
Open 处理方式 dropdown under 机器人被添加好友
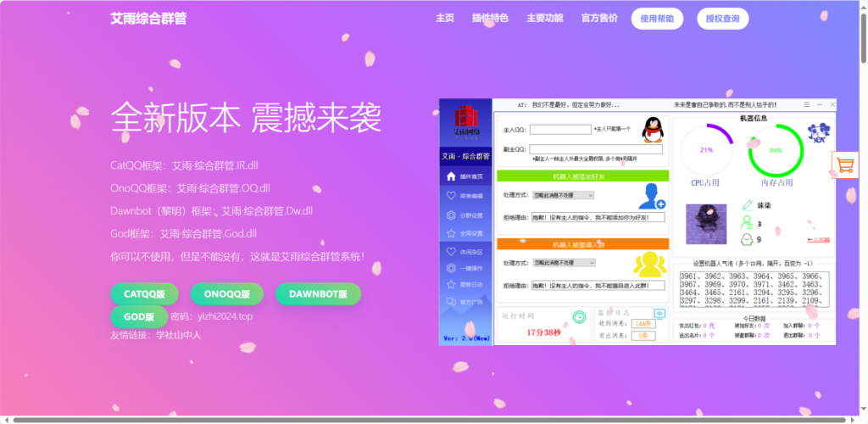(x=563, y=195)
